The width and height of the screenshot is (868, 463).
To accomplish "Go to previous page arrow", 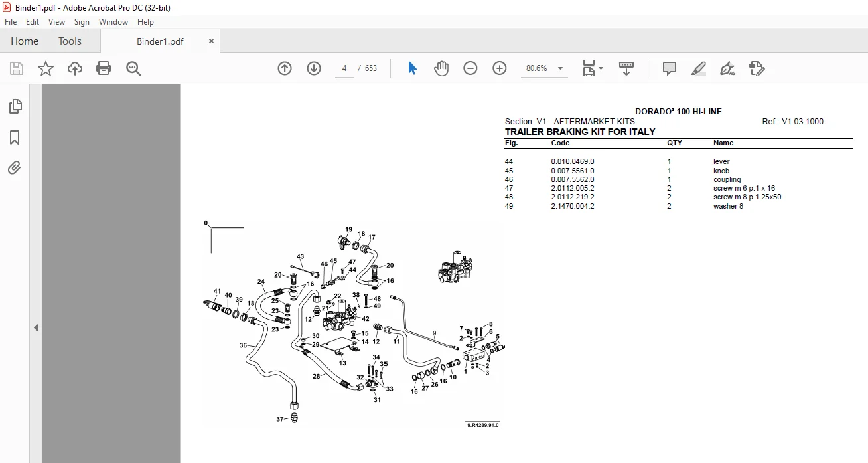I will point(285,68).
